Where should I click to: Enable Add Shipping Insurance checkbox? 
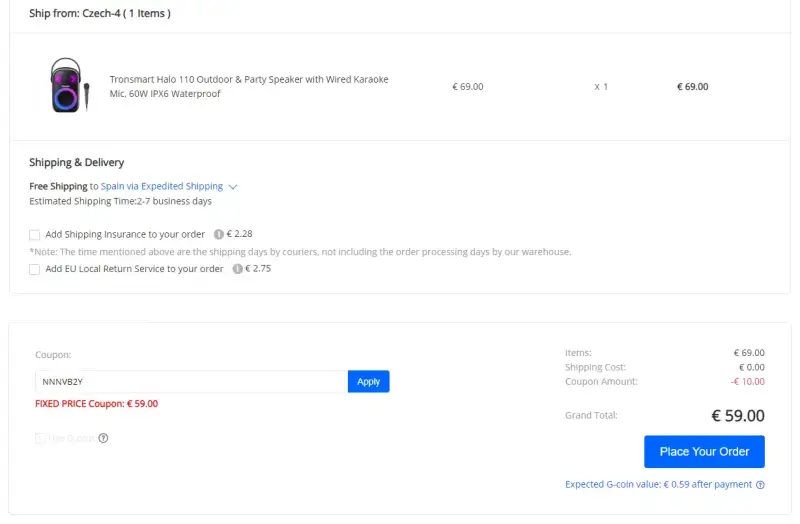pyautogui.click(x=34, y=235)
